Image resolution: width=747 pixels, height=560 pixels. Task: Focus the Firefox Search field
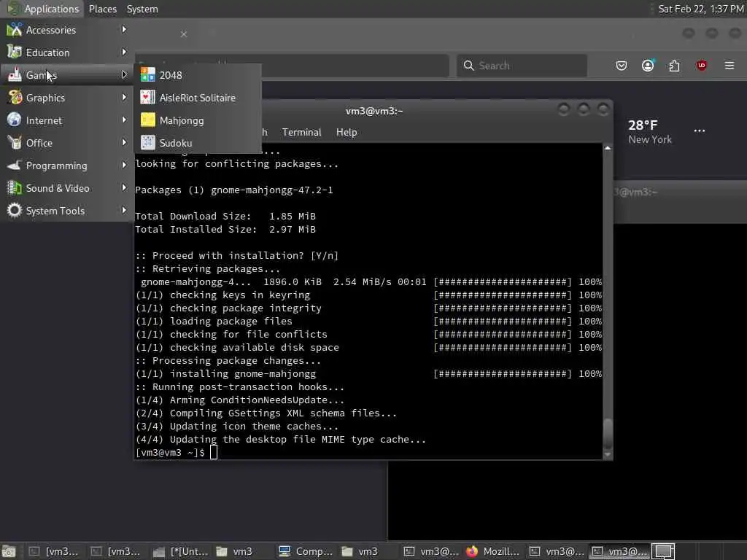(522, 66)
